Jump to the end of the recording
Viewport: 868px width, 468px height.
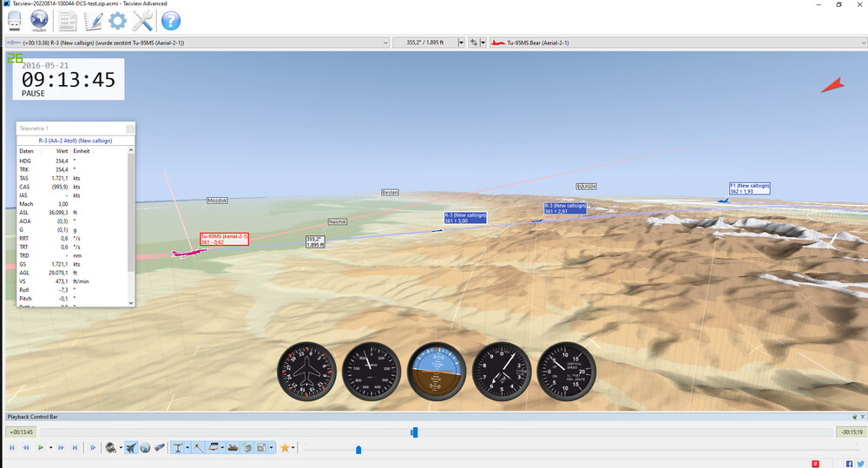pyautogui.click(x=75, y=447)
